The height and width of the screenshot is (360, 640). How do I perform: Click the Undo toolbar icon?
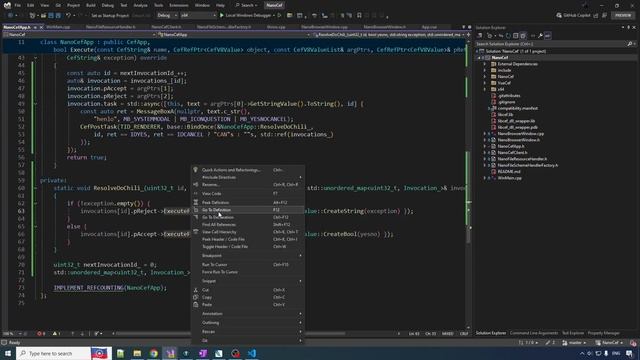point(68,16)
